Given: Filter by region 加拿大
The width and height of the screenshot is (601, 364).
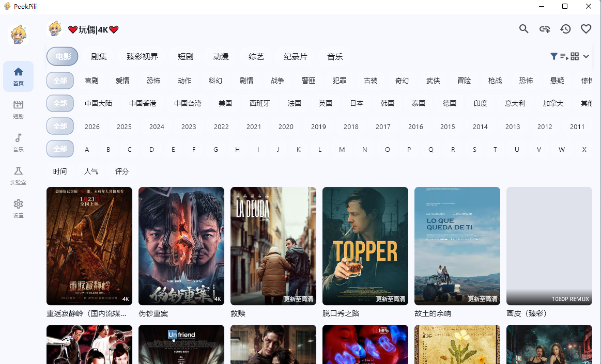Looking at the screenshot, I should [x=553, y=103].
